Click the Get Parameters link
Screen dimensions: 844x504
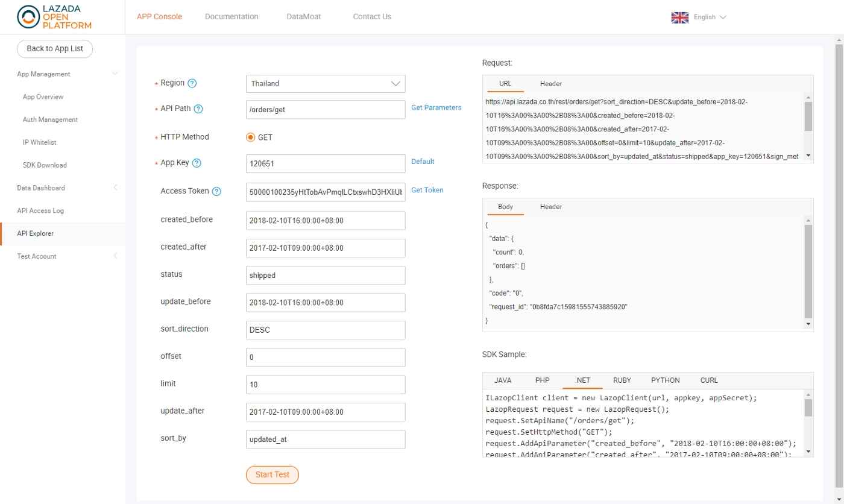point(436,107)
